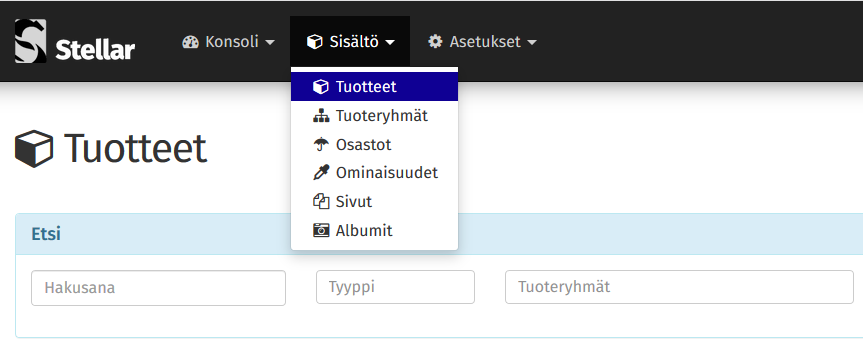The image size is (863, 360).
Task: Click the Tyyppi input field
Action: click(x=395, y=287)
